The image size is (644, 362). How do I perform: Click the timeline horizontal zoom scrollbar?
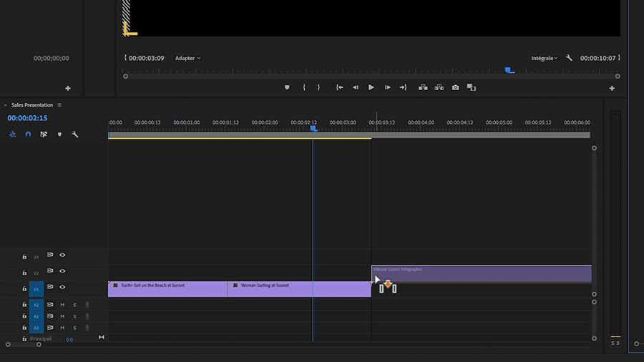tap(23, 345)
